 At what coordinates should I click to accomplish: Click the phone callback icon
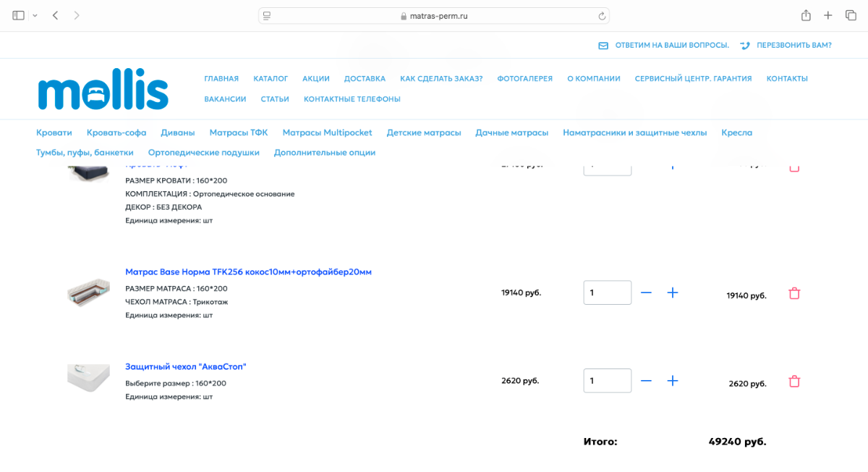(745, 46)
